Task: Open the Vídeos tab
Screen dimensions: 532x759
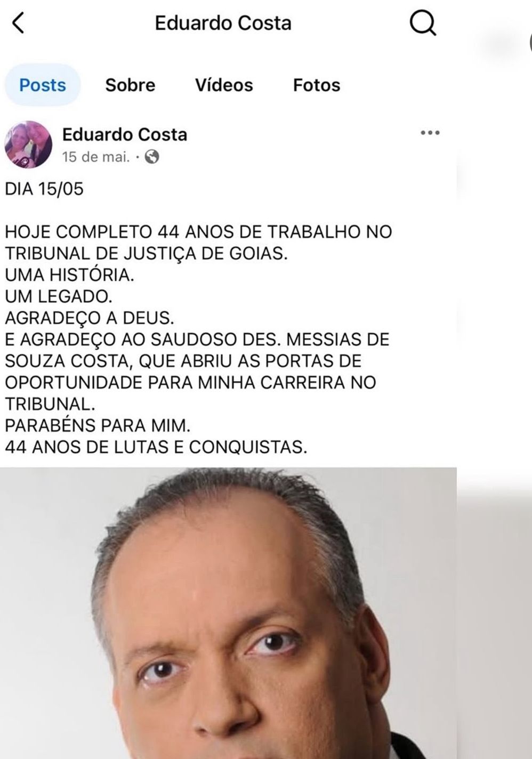Action: click(x=224, y=85)
